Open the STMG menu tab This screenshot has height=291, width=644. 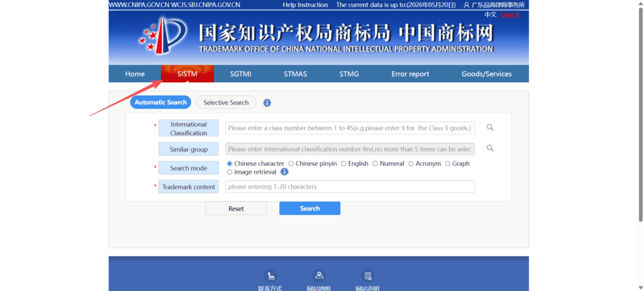click(x=349, y=74)
